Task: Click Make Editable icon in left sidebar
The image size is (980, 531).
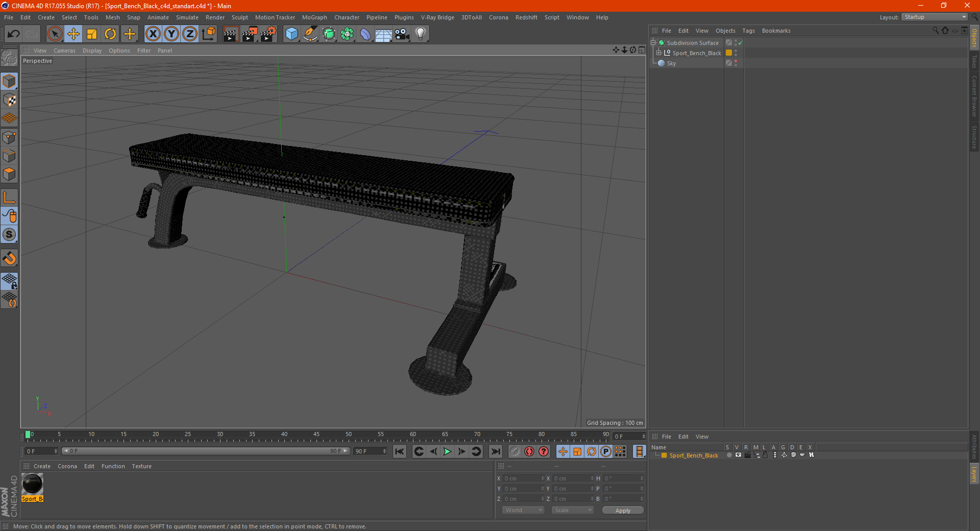Action: coord(9,58)
